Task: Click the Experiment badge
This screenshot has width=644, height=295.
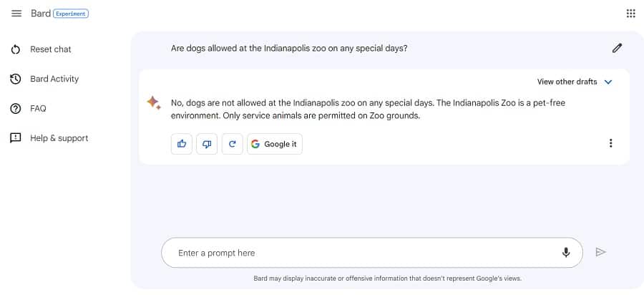Action: click(71, 14)
